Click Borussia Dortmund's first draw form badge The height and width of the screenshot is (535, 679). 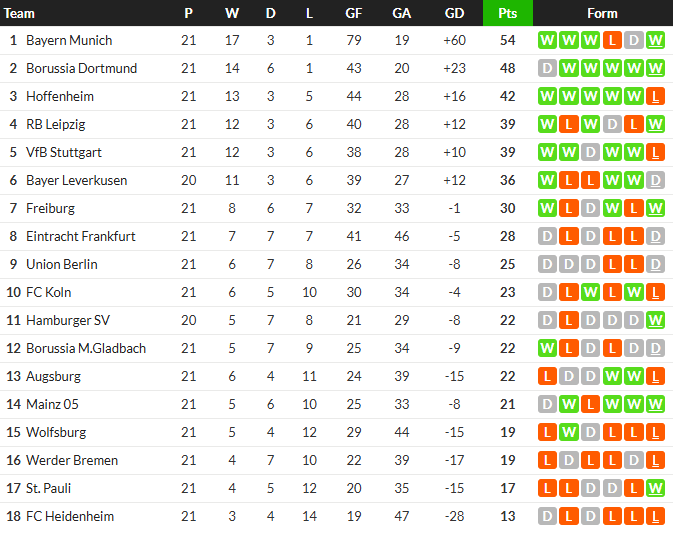[x=547, y=68]
